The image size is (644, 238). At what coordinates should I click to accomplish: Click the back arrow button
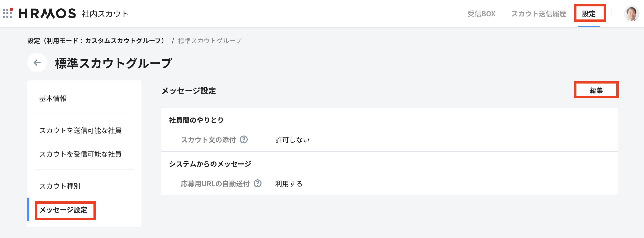point(37,63)
